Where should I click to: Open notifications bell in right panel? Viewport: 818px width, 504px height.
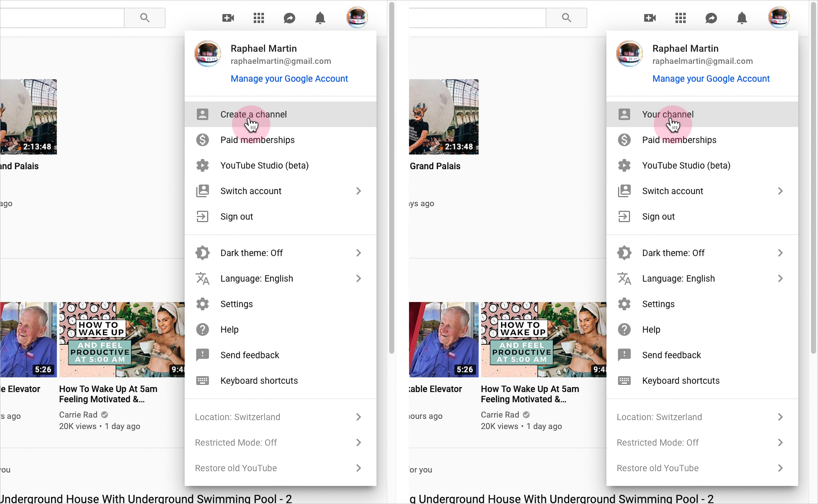(x=742, y=18)
